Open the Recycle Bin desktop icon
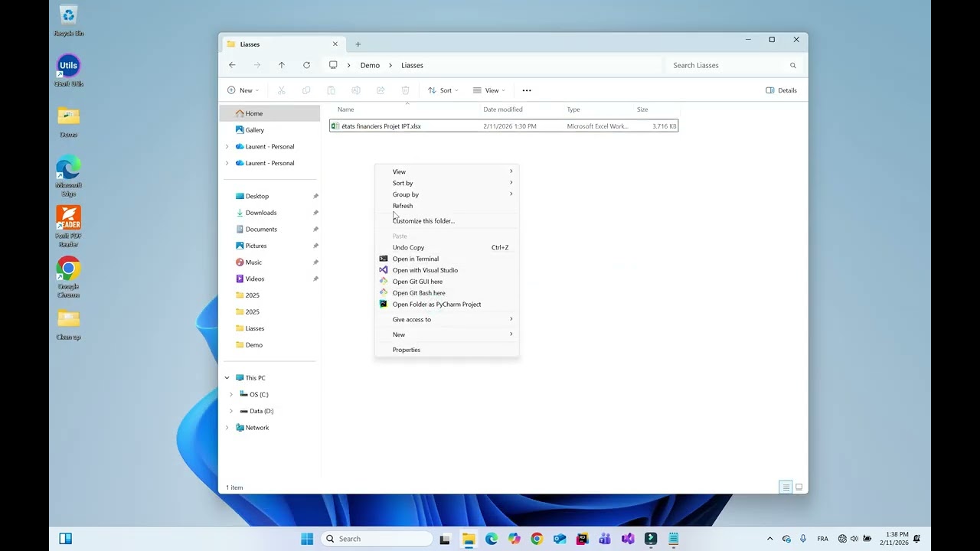The image size is (980, 551). point(68,21)
